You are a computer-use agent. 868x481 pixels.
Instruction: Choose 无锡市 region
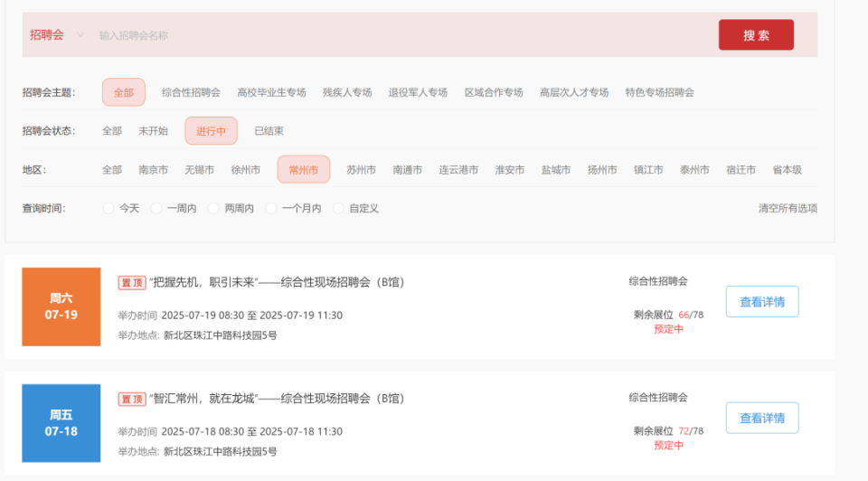tap(199, 170)
